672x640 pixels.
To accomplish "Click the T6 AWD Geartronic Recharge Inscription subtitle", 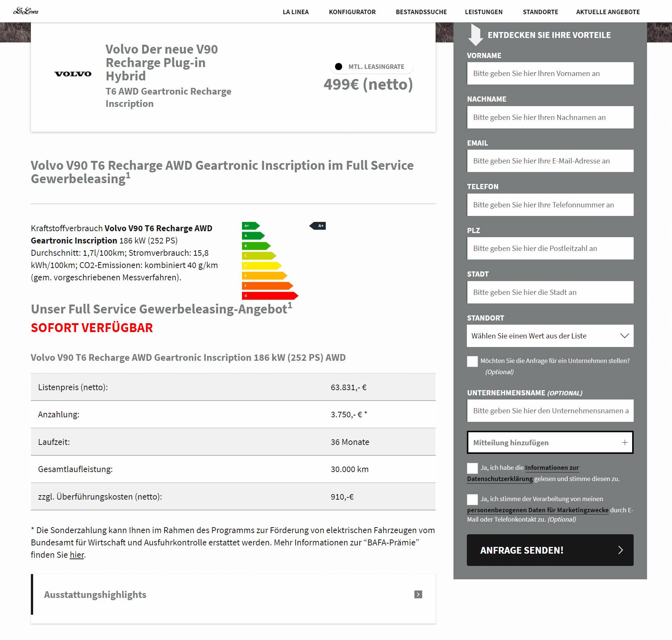I will [x=168, y=97].
